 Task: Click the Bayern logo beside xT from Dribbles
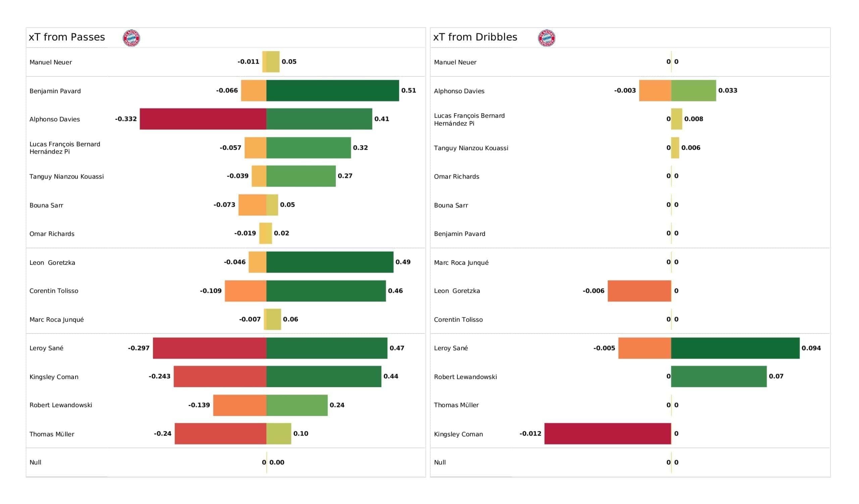[x=546, y=38]
